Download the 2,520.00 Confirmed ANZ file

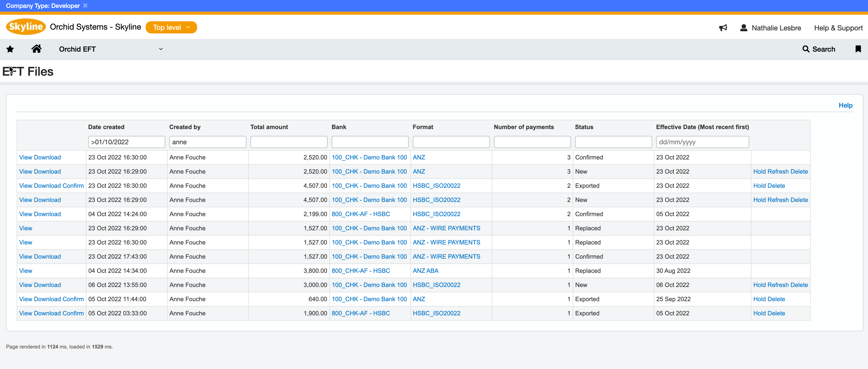[x=47, y=157]
